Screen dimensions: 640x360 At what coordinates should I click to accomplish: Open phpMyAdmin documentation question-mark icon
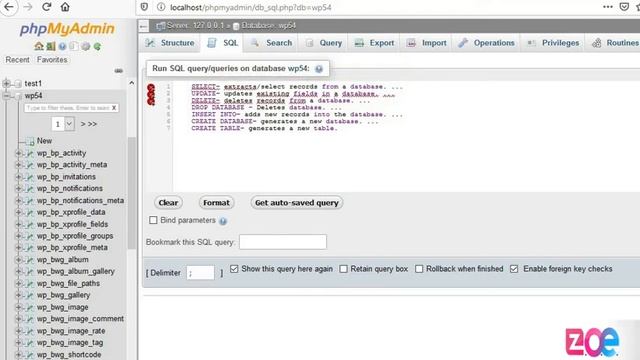pos(62,46)
